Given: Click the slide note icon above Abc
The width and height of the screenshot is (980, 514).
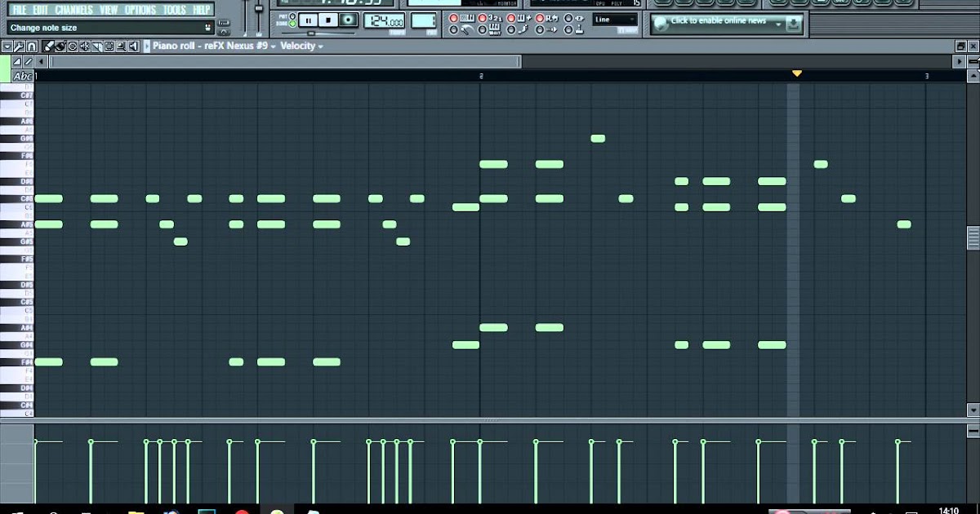Looking at the screenshot, I should pyautogui.click(x=28, y=61).
